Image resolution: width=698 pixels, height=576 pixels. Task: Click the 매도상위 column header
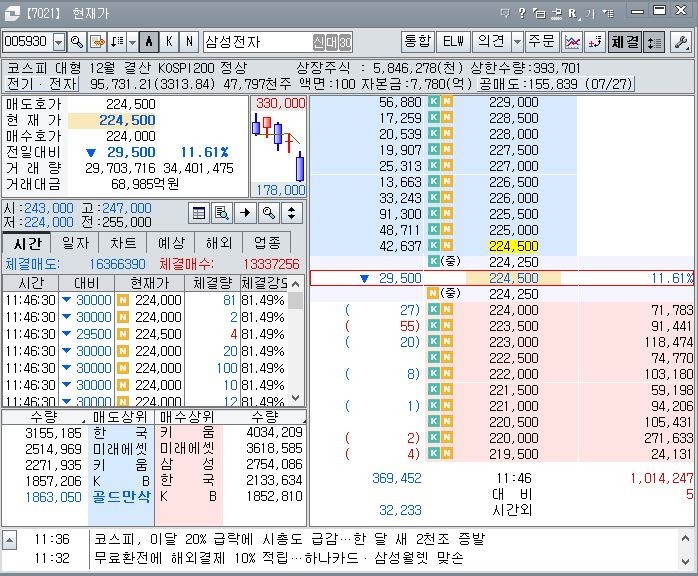coord(119,417)
